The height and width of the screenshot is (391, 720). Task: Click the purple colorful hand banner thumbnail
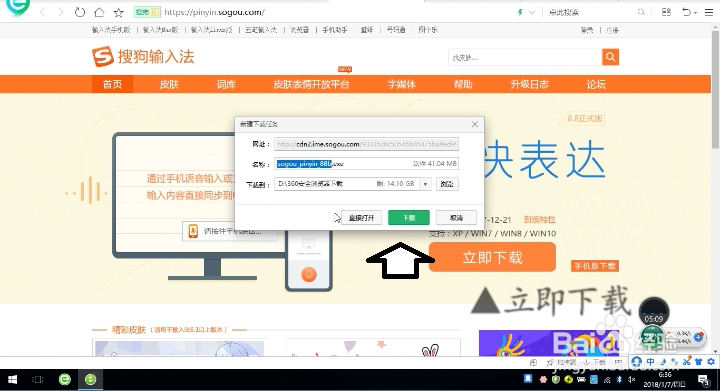tap(549, 343)
